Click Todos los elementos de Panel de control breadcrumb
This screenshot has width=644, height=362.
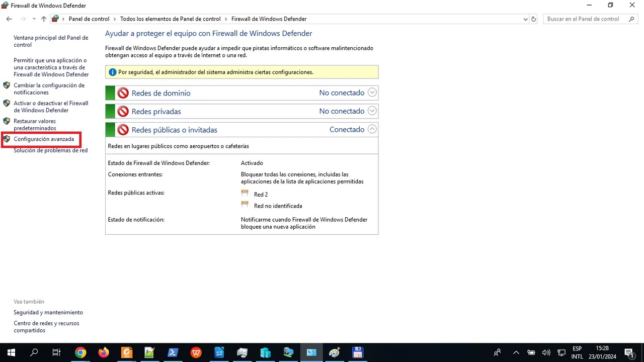(x=171, y=19)
